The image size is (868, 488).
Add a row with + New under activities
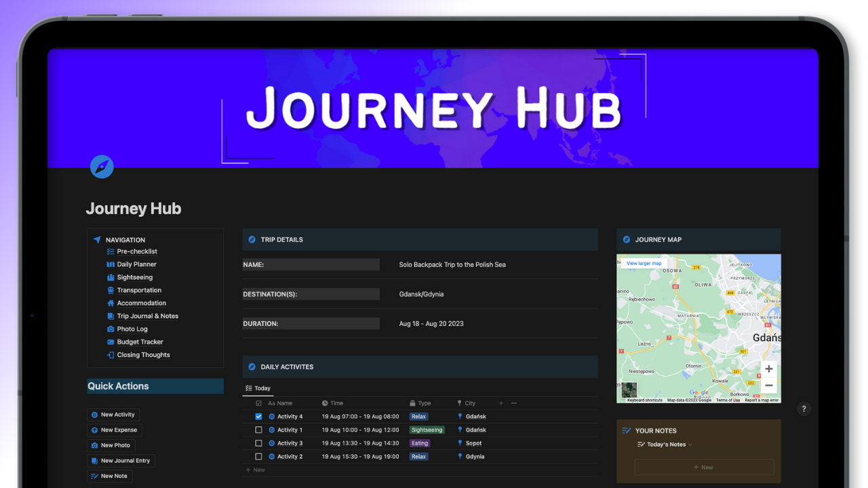tap(255, 469)
